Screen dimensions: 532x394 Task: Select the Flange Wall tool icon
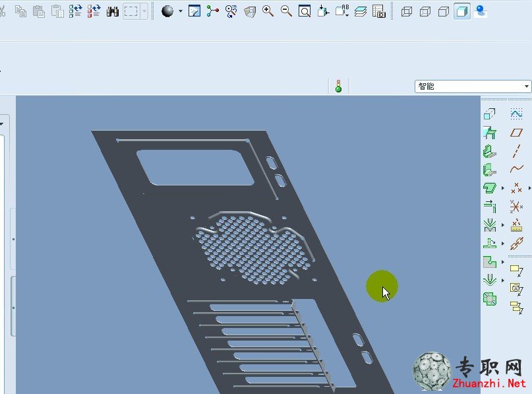[x=489, y=151]
